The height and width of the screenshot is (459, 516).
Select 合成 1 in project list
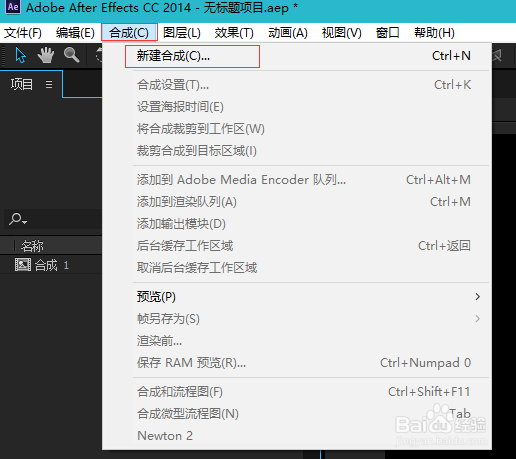(x=51, y=265)
